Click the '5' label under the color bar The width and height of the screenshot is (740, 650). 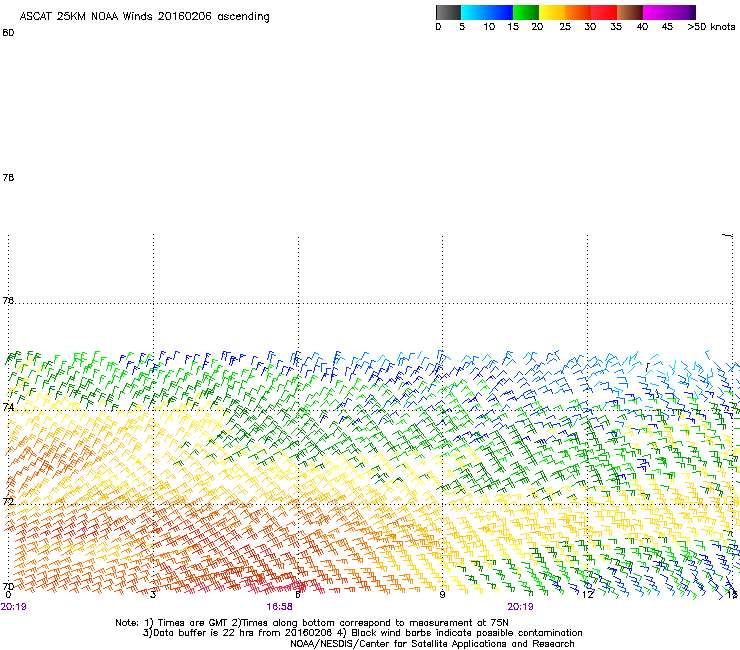(462, 27)
